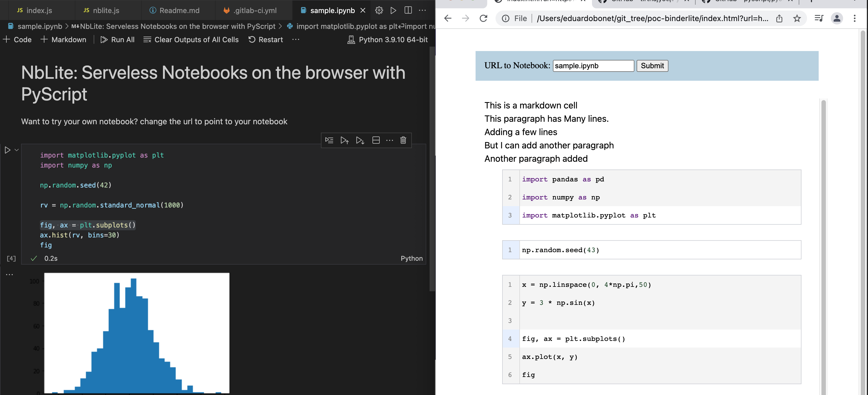868x395 pixels.
Task: Click the split cell icon
Action: point(376,140)
